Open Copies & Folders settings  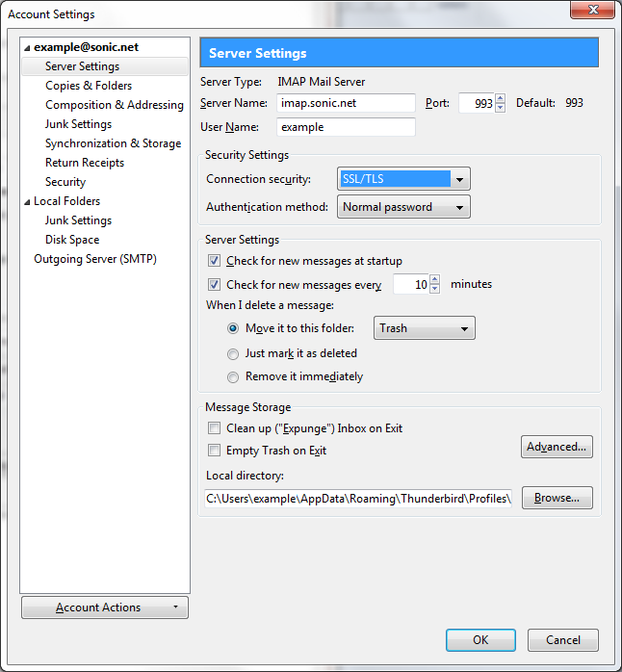coord(89,86)
